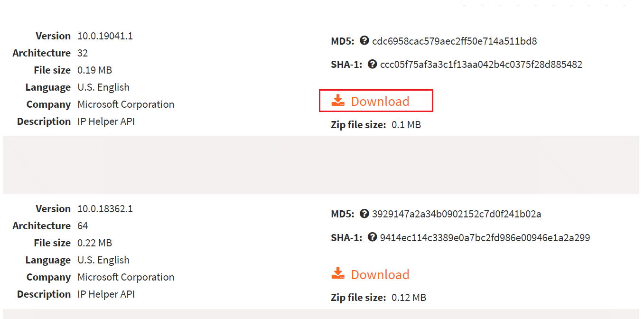644x319 pixels.
Task: Click the download tray icon for the 64-bit file
Action: 338,273
